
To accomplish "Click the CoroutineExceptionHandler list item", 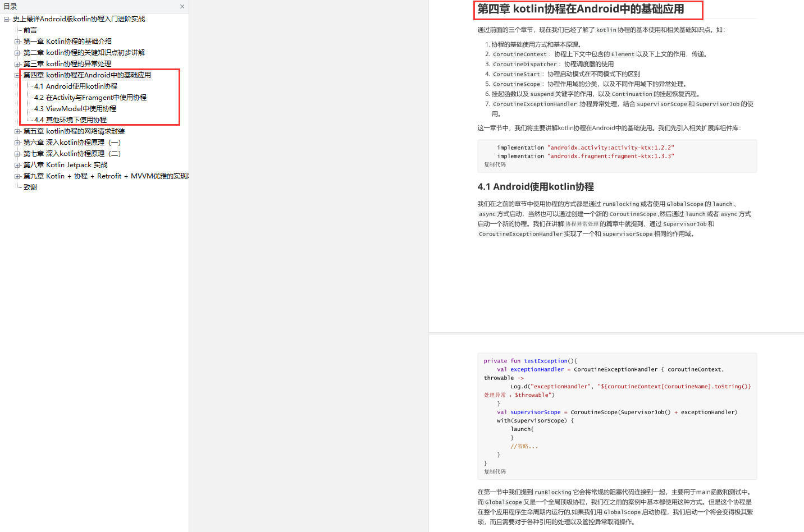I will point(623,109).
